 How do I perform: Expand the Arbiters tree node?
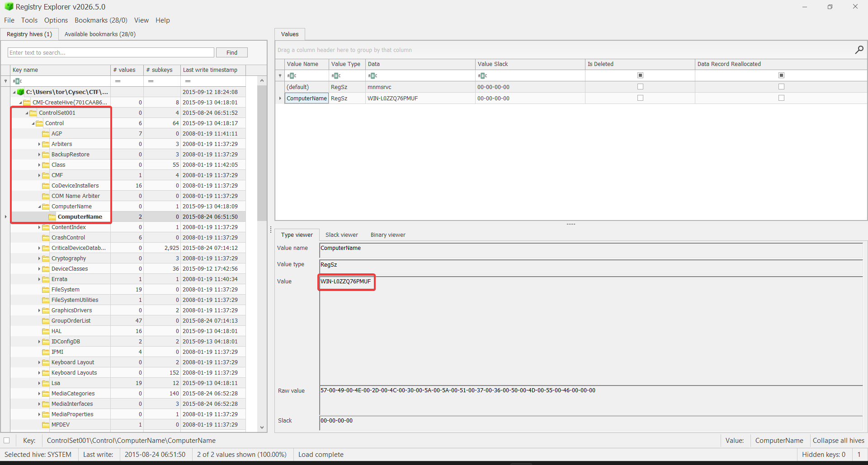pos(39,144)
